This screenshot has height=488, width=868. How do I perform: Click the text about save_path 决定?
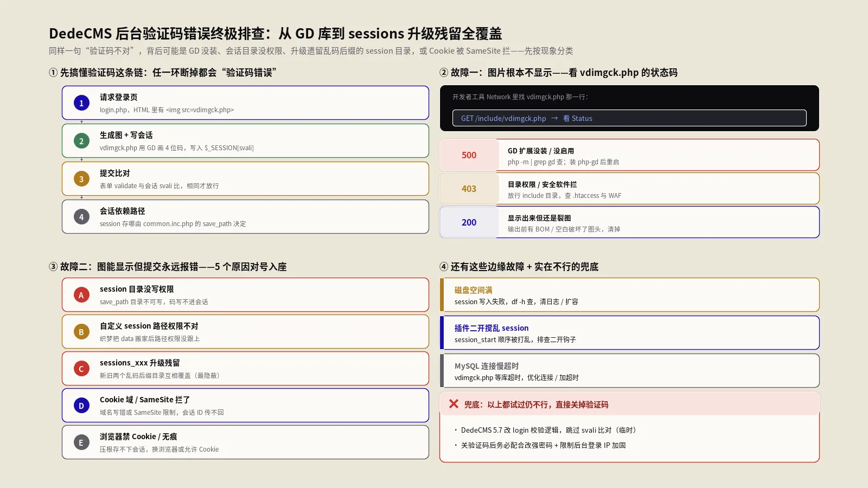click(x=173, y=223)
